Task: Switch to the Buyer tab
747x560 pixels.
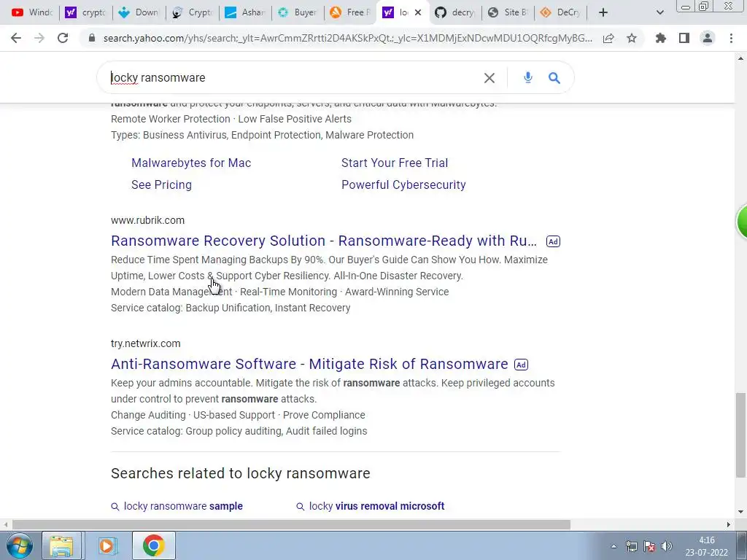Action: pos(298,12)
